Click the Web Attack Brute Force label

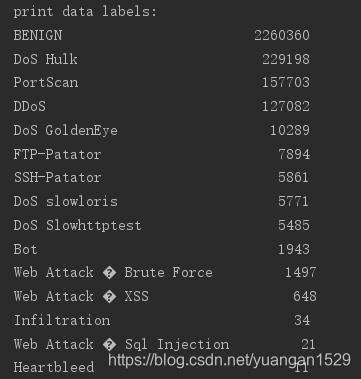pos(113,273)
